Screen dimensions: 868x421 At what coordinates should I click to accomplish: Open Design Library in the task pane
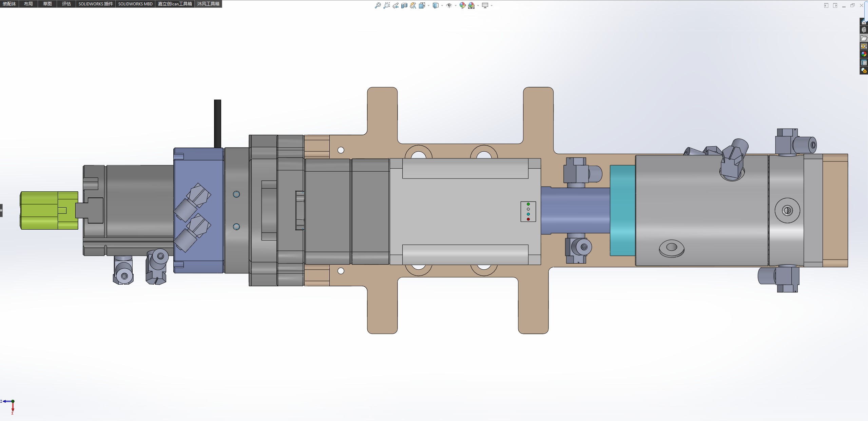pyautogui.click(x=864, y=30)
